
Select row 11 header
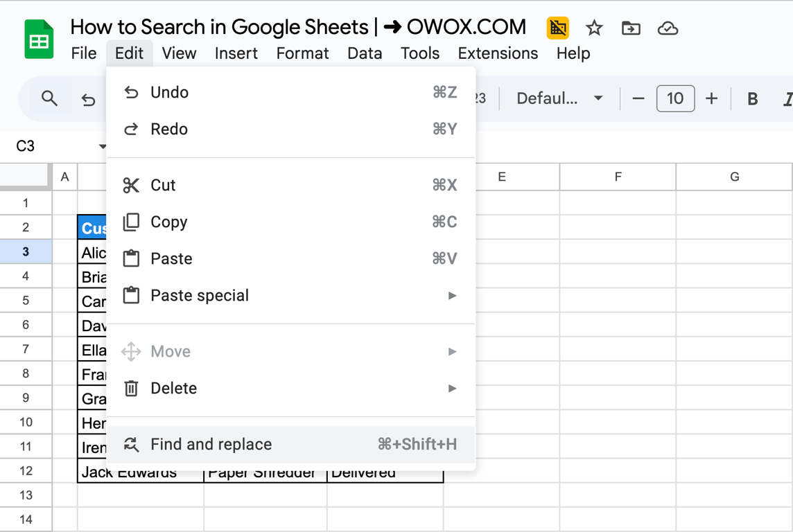coord(26,447)
